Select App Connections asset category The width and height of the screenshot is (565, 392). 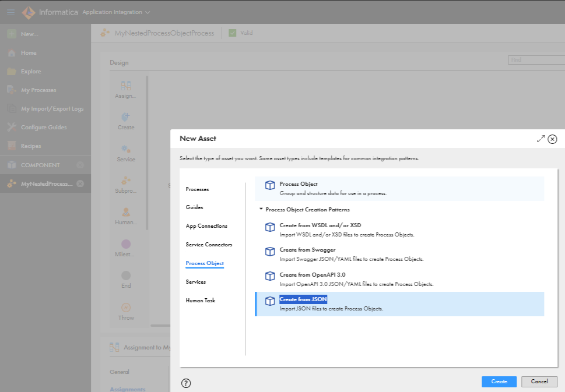206,226
